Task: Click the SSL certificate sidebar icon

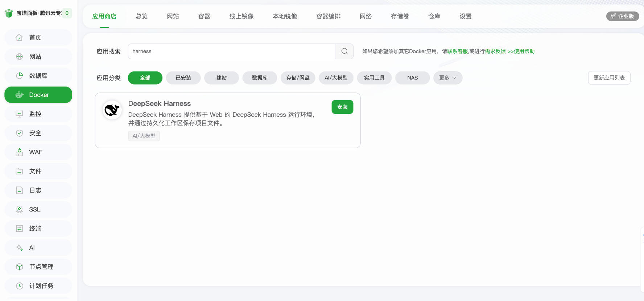Action: tap(20, 209)
